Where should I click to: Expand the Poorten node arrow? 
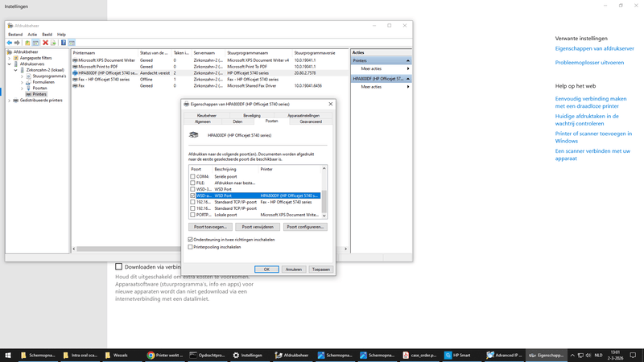22,88
